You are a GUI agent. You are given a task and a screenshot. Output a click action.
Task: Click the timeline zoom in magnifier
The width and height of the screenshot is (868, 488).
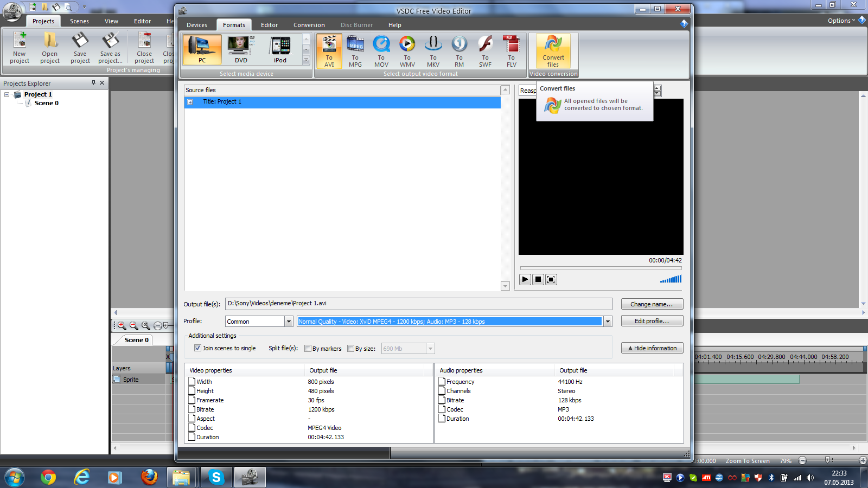[x=122, y=325]
